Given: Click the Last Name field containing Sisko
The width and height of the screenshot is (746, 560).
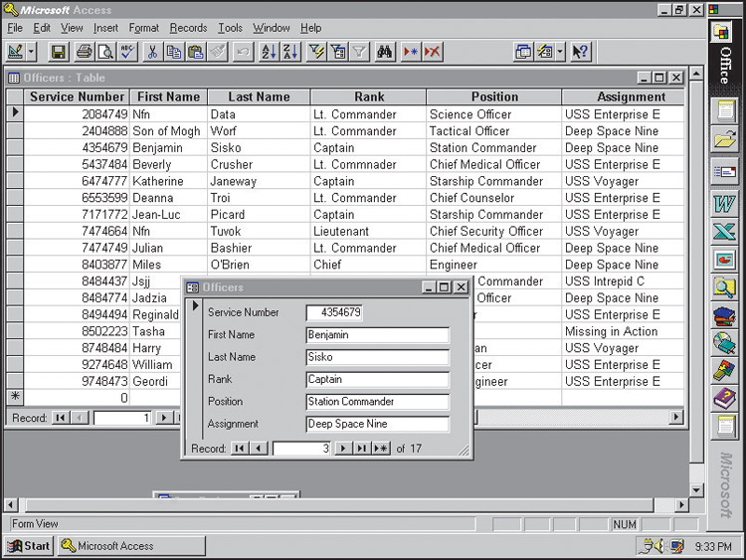Looking at the screenshot, I should (x=377, y=357).
